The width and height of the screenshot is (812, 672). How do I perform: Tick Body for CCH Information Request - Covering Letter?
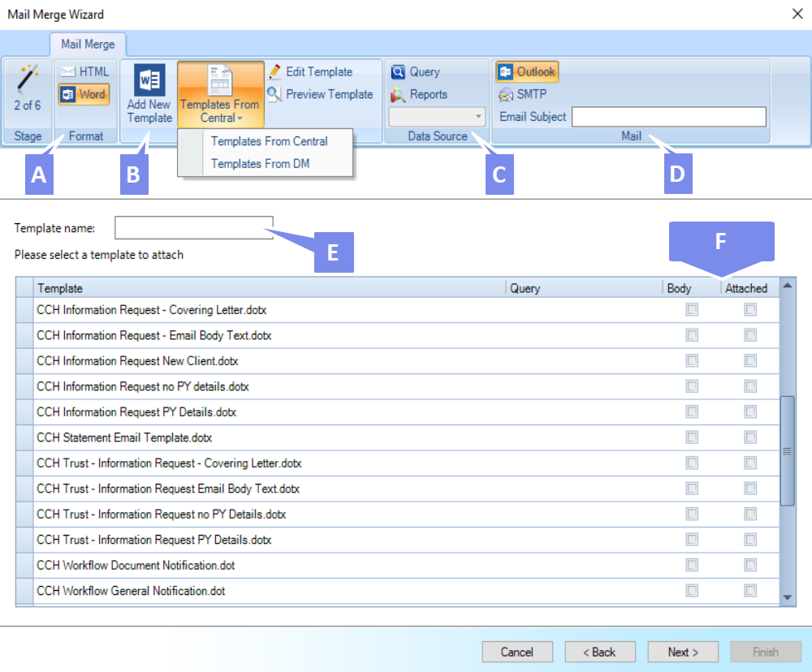coord(692,309)
